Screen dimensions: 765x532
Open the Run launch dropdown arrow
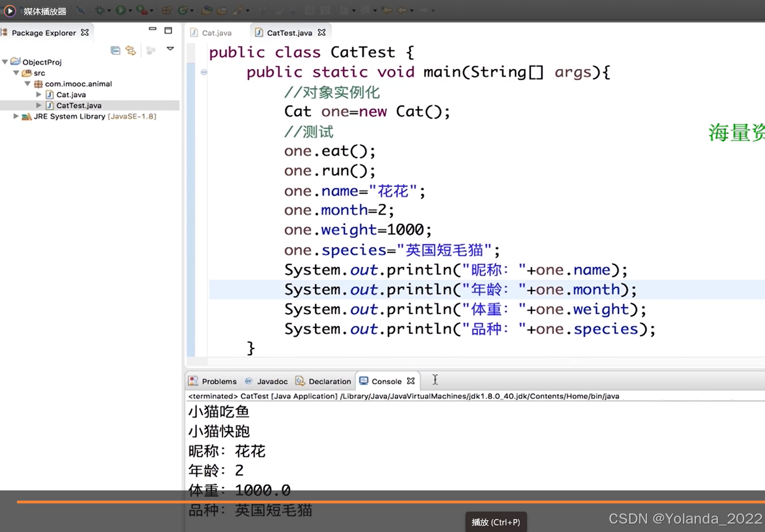130,11
